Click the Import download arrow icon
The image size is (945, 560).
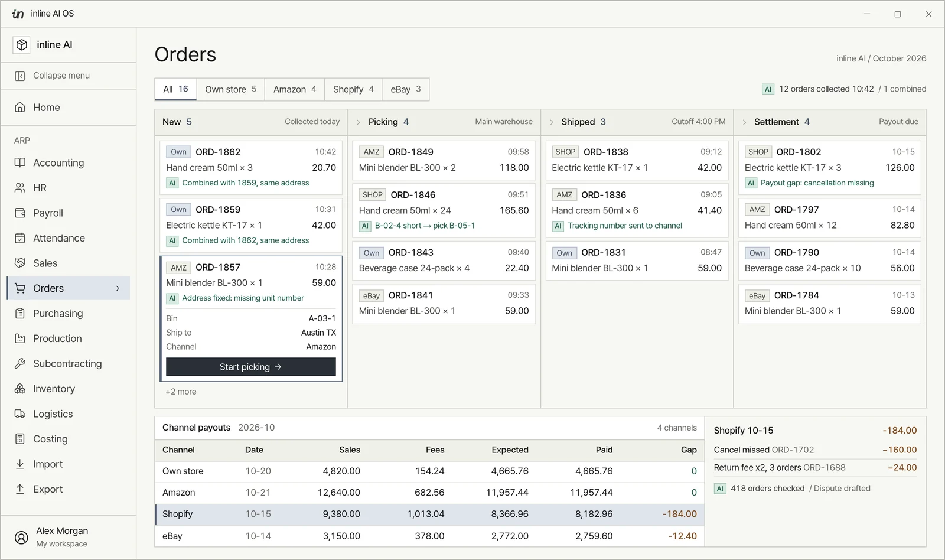[20, 464]
